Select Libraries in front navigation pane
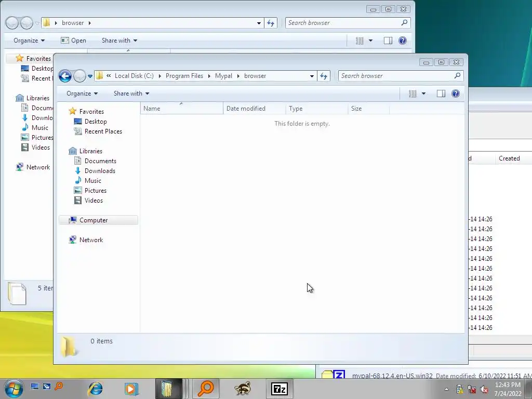This screenshot has height=399, width=532. 86,151
